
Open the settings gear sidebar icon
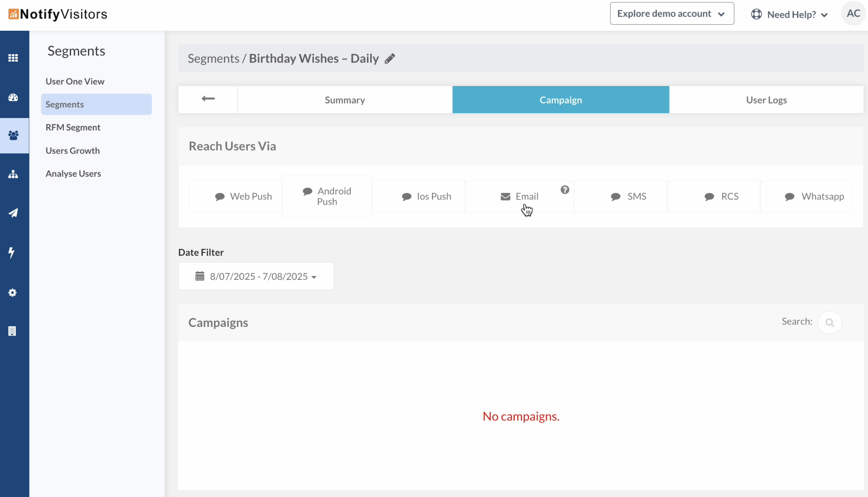[x=13, y=293]
